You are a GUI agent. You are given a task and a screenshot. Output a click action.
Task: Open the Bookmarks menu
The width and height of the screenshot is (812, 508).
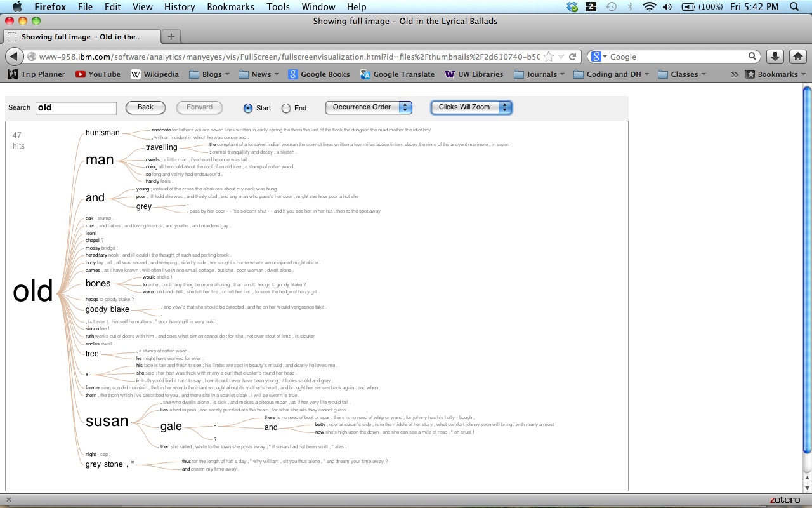(x=230, y=7)
